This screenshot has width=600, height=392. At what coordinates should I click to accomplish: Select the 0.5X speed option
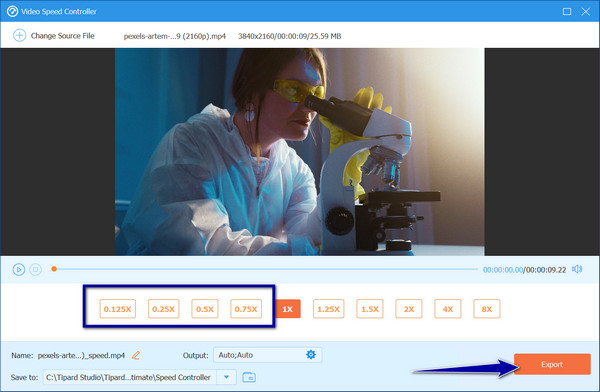(205, 309)
